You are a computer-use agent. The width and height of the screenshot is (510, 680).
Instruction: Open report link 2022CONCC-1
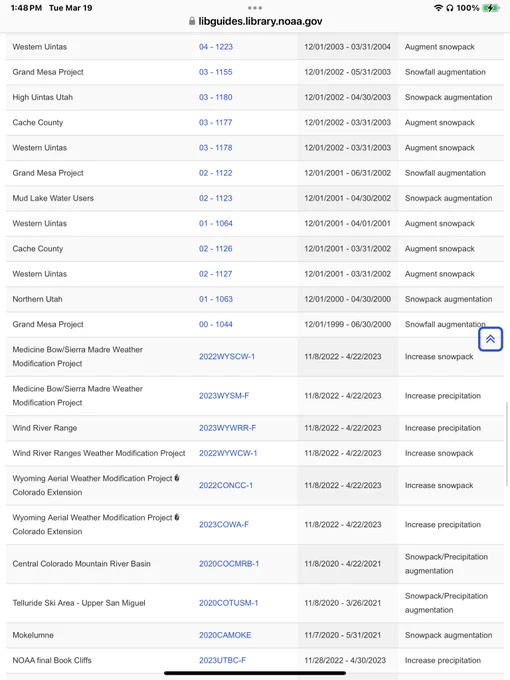pos(226,485)
